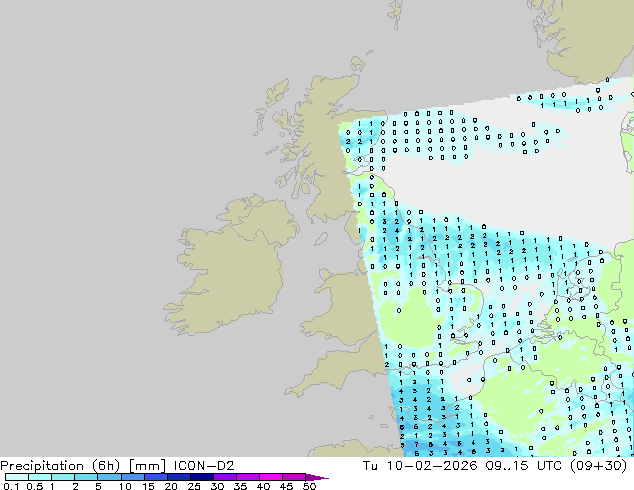634x490 pixels.
Task: Click the Isle of Man on map
Action: coord(321,239)
